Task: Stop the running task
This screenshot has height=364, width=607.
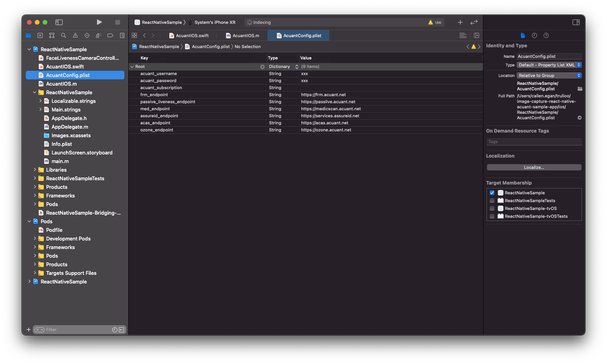Action: pyautogui.click(x=117, y=22)
